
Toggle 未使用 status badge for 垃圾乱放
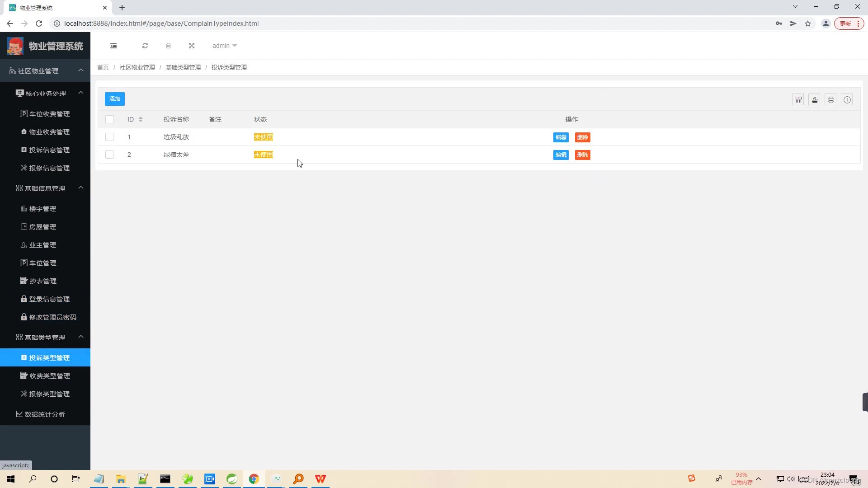(x=264, y=136)
